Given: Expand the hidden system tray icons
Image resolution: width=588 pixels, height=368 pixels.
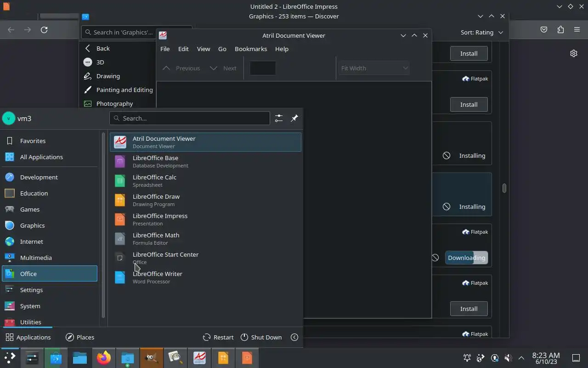Looking at the screenshot, I should 521,358.
